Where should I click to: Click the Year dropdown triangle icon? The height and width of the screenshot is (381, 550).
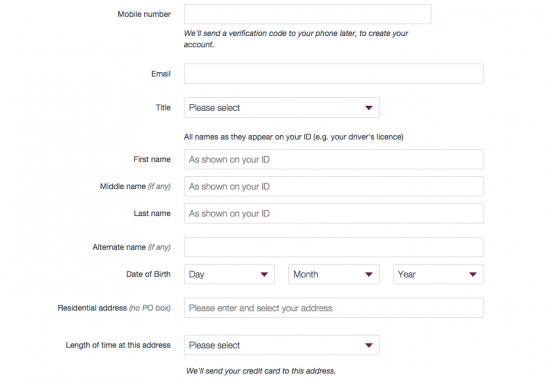tap(473, 274)
